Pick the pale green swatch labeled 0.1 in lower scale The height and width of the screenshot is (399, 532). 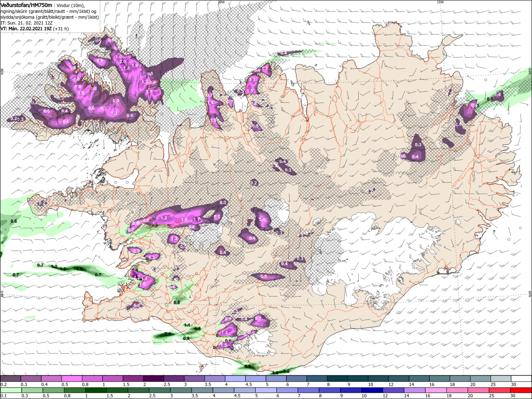(10, 390)
